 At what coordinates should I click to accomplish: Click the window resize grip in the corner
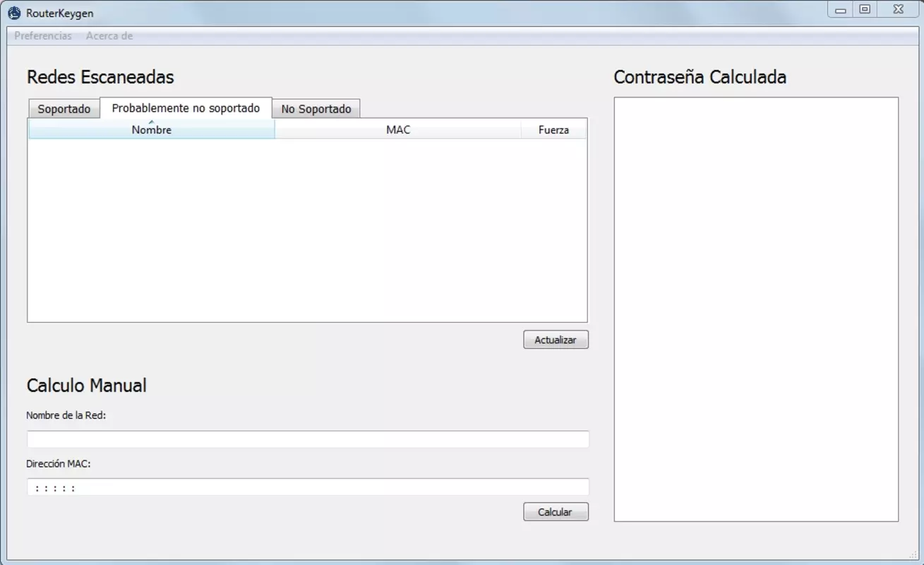[x=914, y=554]
